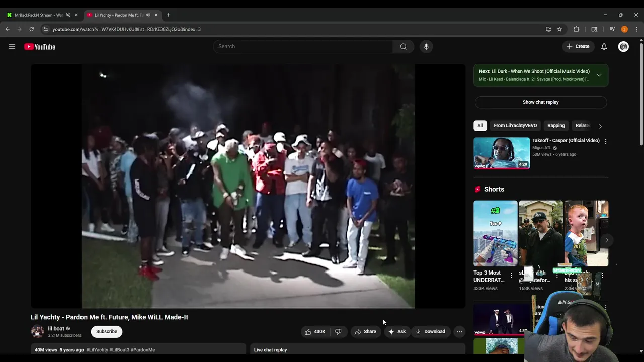Close the MrBackPackN Stream tab
This screenshot has height=362, width=644.
click(76, 15)
